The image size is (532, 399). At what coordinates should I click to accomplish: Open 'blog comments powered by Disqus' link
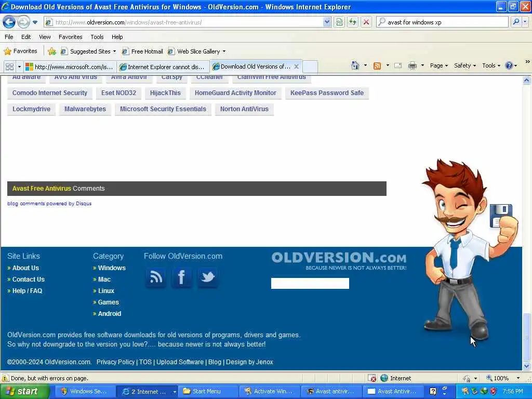pos(49,204)
